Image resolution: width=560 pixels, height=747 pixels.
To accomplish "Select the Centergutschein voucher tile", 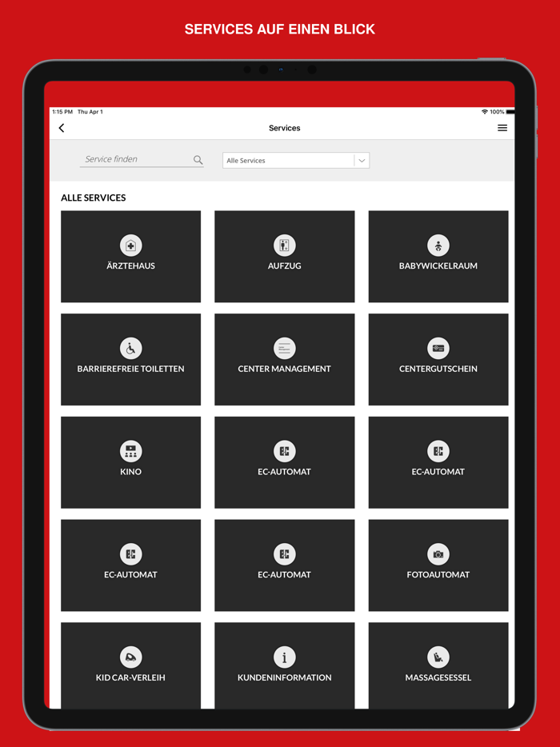I will (438, 359).
